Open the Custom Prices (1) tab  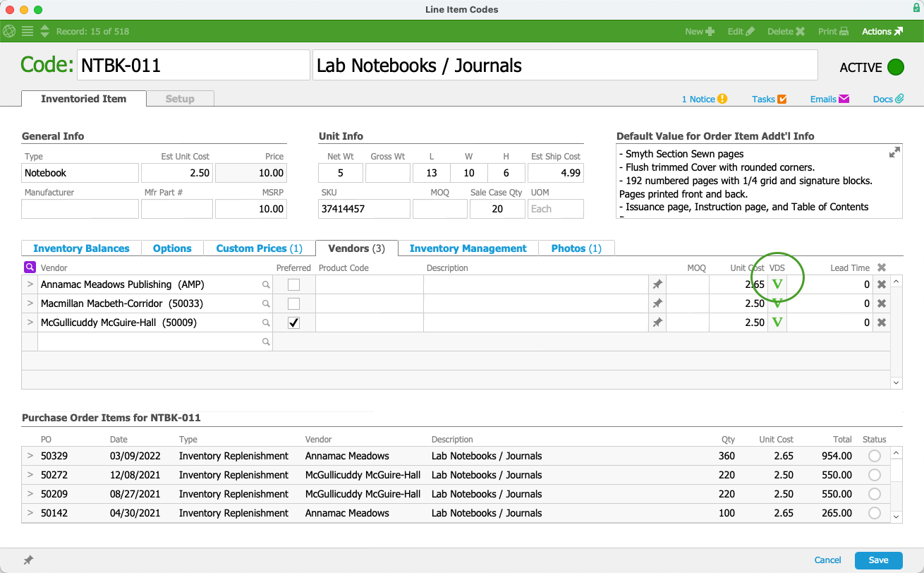click(260, 248)
